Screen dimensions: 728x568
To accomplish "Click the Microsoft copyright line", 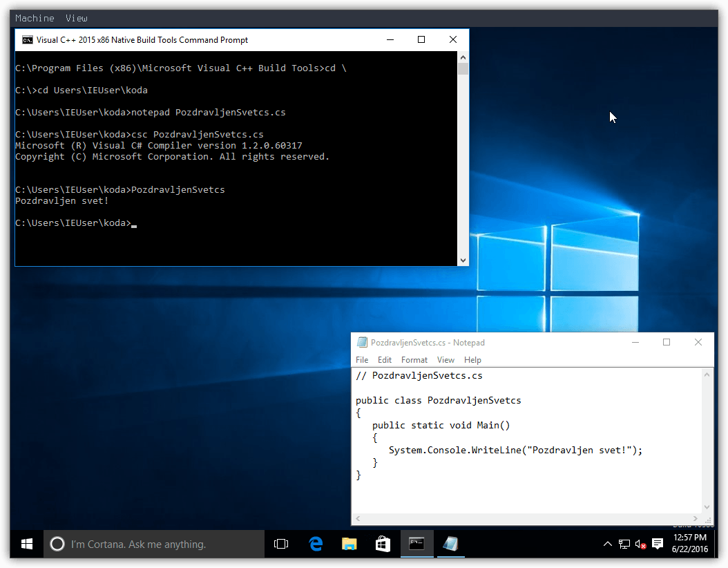I will coord(172,157).
